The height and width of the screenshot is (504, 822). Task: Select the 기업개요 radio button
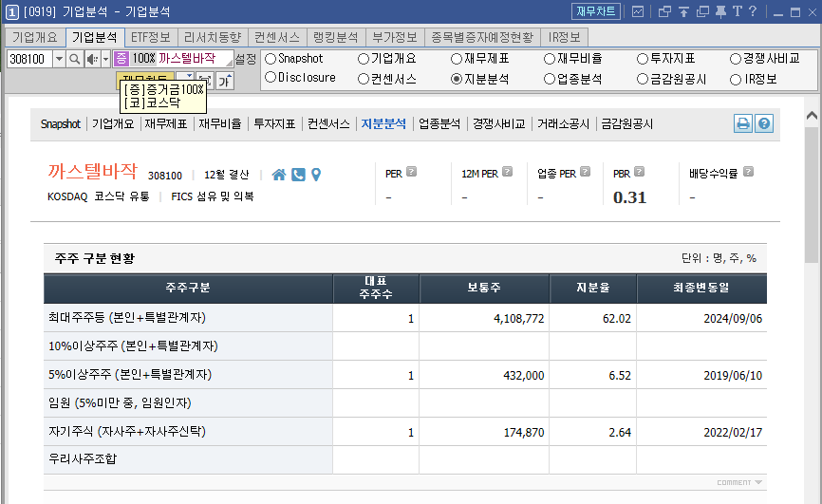pyautogui.click(x=364, y=59)
